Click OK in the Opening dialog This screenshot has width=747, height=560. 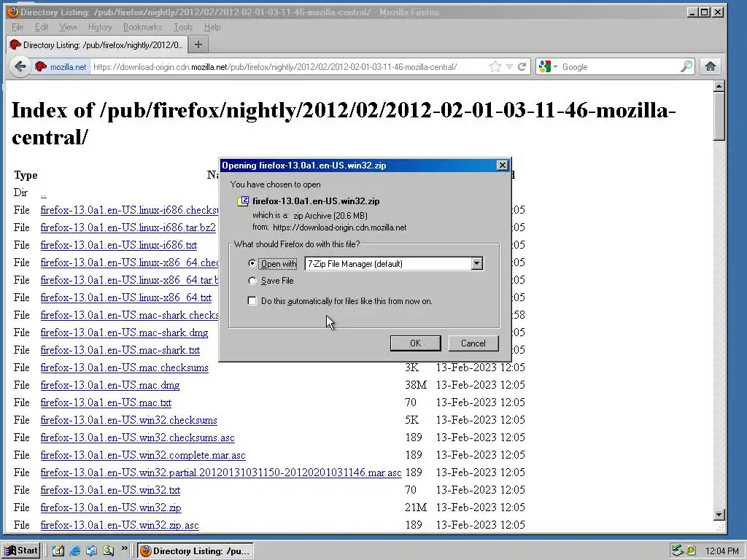tap(415, 343)
